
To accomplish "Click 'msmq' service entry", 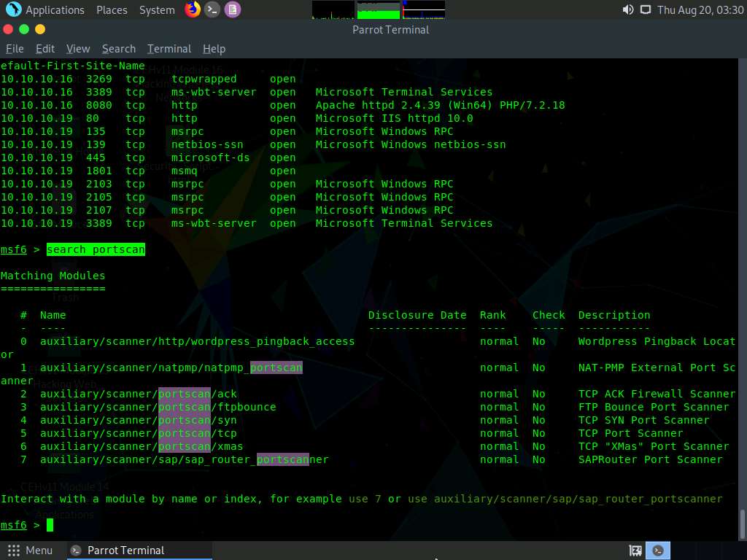I will click(x=185, y=171).
